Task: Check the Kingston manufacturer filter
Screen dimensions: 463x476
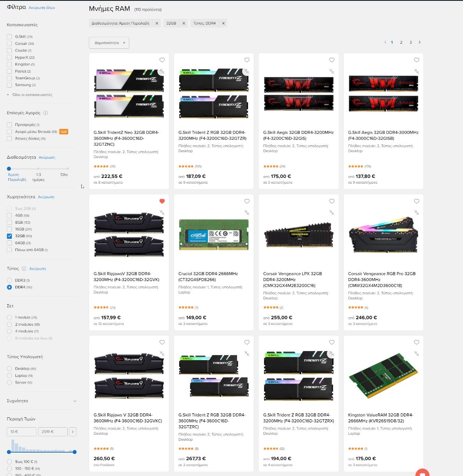Action: (x=9, y=64)
